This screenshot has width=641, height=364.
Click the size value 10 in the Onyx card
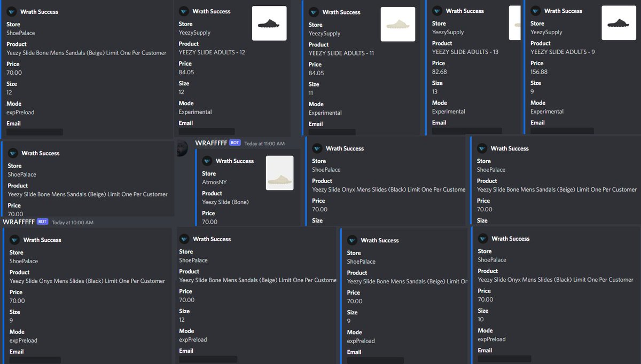481,319
